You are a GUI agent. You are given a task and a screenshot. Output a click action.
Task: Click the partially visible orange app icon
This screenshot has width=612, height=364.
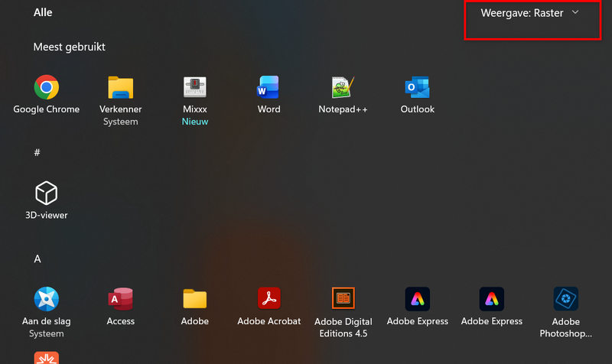[x=46, y=357]
